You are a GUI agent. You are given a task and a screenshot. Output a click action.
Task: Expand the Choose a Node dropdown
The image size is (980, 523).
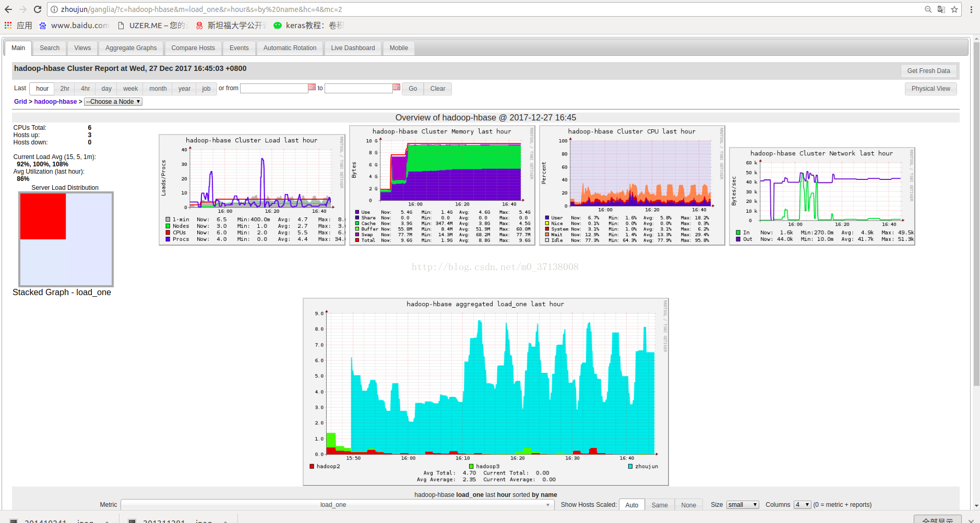113,102
